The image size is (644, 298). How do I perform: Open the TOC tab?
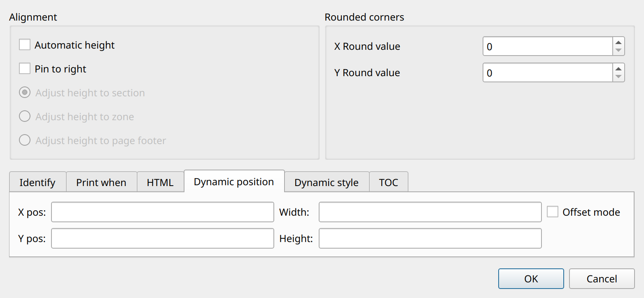point(389,182)
